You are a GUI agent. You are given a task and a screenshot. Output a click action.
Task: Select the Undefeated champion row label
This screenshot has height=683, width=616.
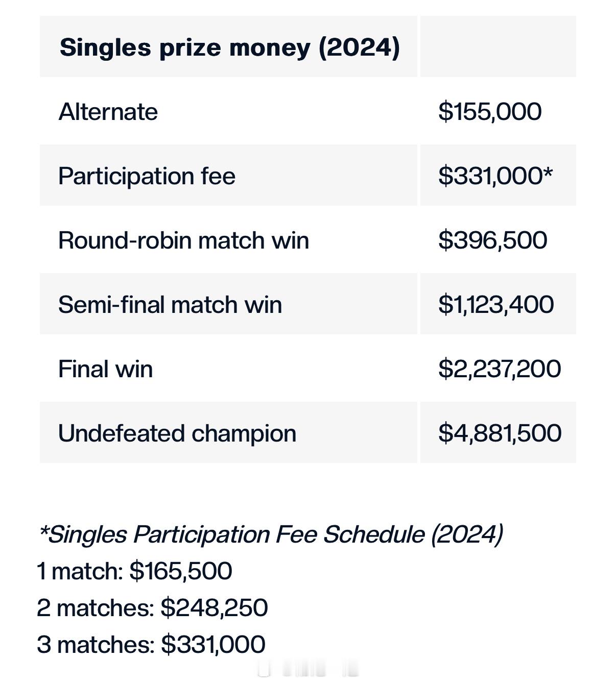coord(177,433)
